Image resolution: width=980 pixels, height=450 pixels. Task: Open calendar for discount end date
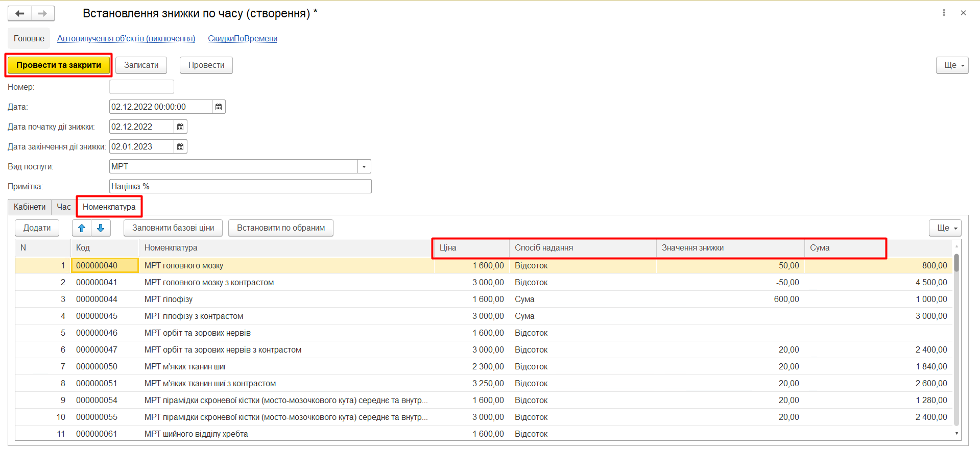pos(180,146)
